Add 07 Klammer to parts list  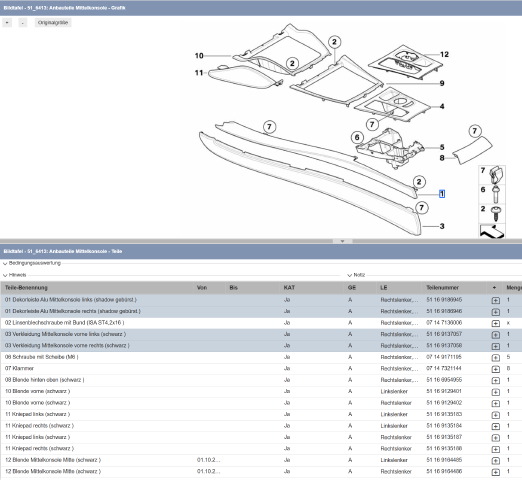click(495, 369)
